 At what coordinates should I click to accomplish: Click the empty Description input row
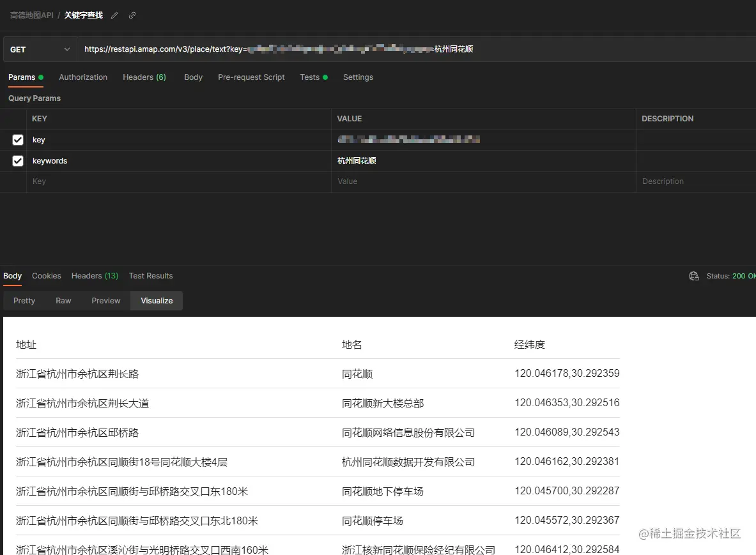click(x=696, y=181)
